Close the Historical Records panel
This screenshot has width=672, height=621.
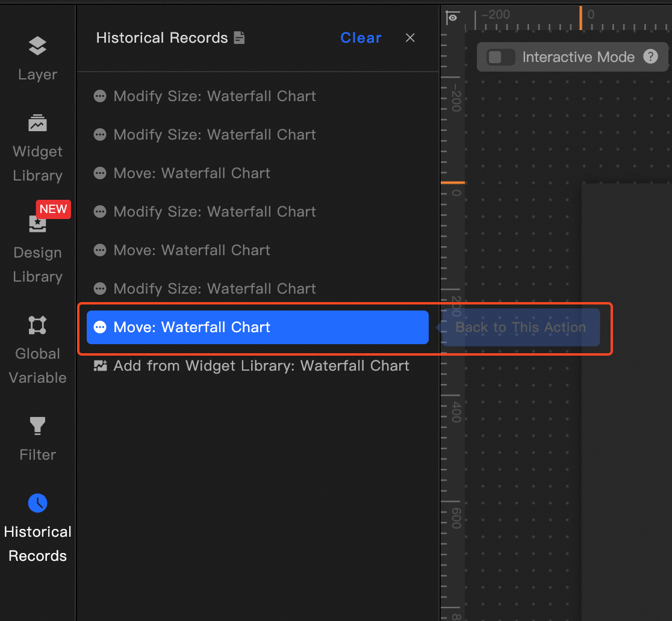pos(410,38)
